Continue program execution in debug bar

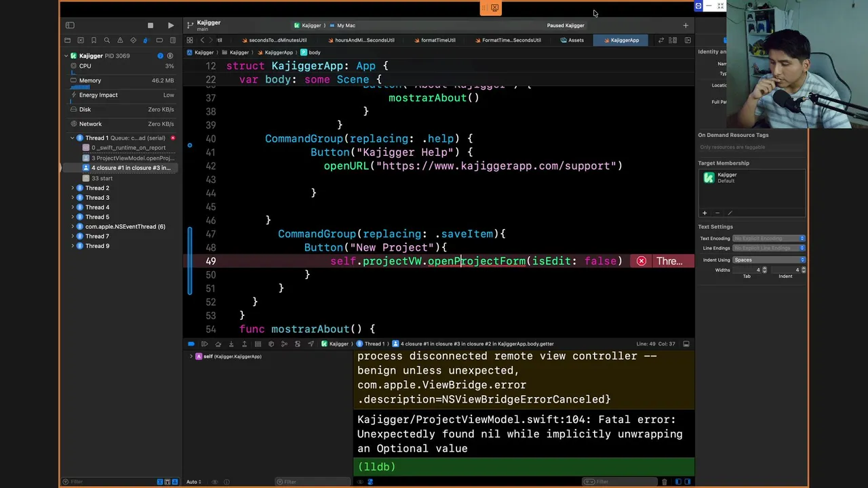pos(205,344)
